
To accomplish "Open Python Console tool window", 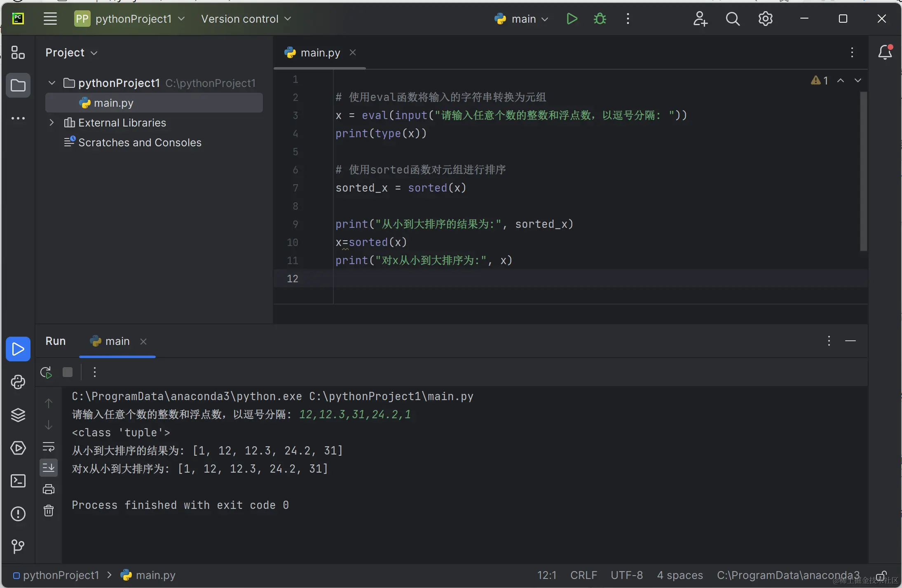I will pos(18,382).
